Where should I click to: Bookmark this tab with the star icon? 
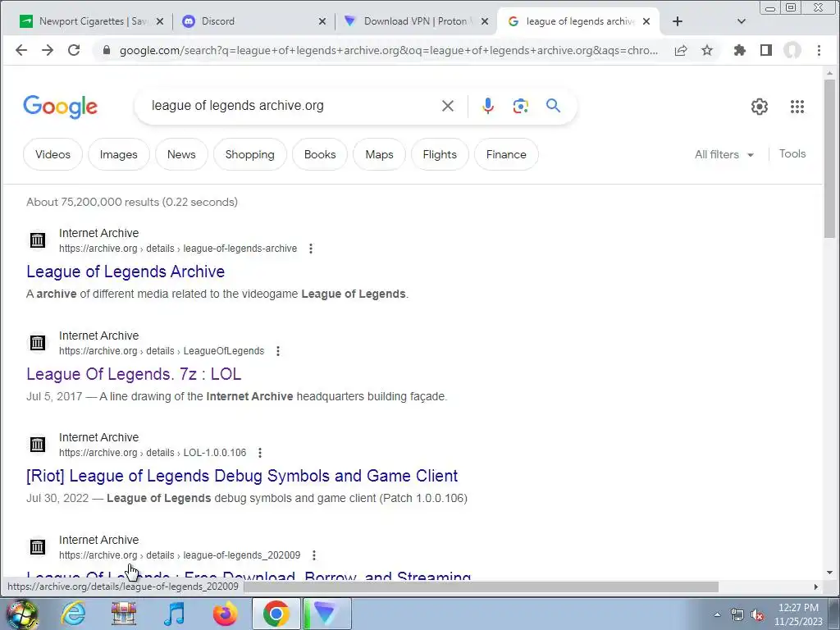707,50
